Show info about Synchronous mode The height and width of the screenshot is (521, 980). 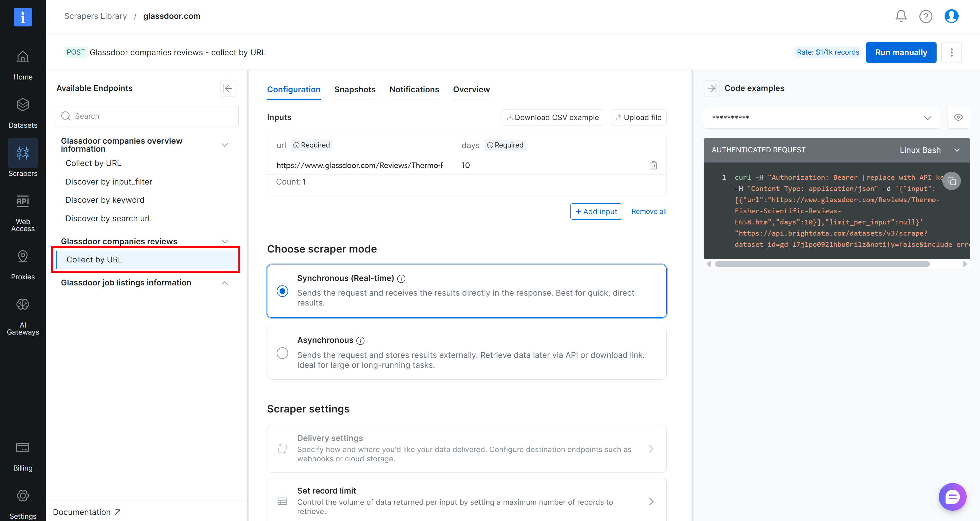[401, 279]
